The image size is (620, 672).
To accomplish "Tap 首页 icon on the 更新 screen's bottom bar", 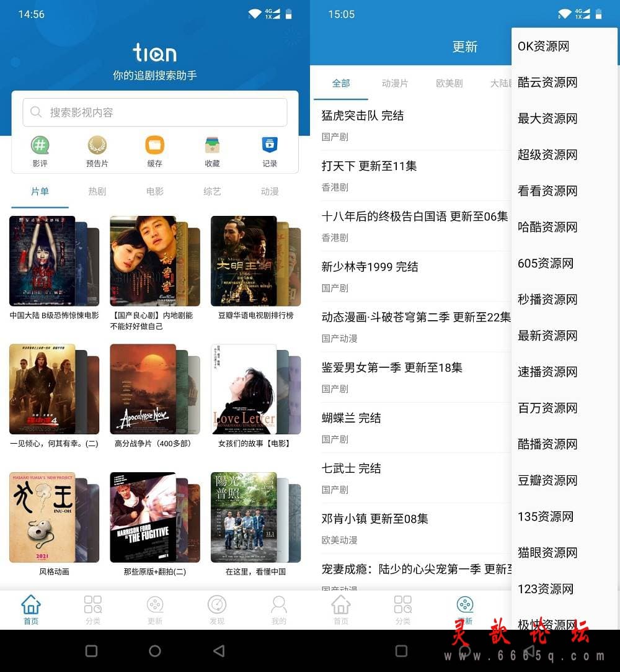I will coord(341,605).
